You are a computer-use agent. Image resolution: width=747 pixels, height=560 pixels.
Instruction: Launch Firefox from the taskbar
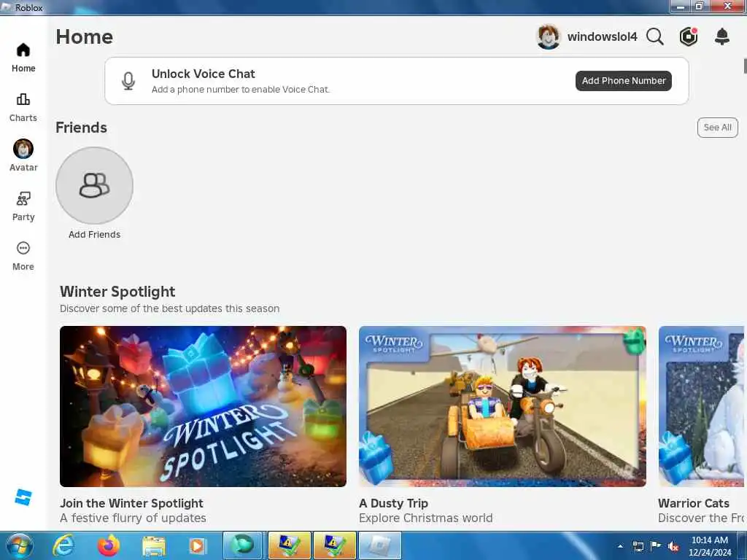pos(109,545)
